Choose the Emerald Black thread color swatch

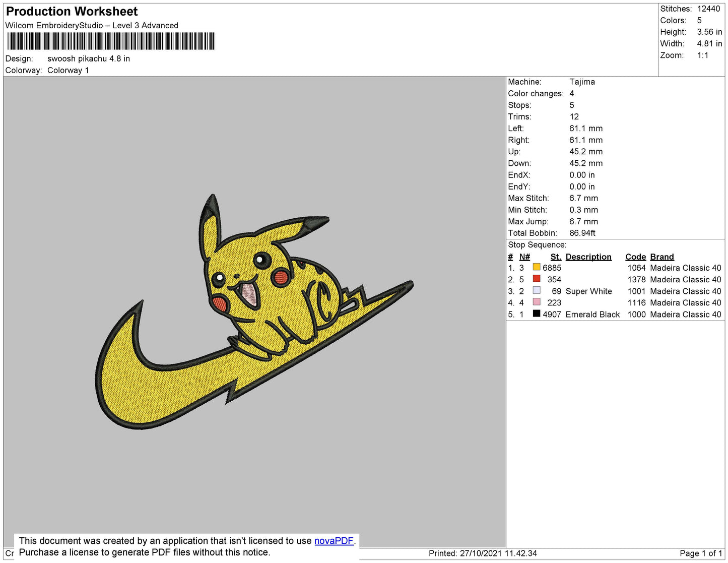(537, 314)
